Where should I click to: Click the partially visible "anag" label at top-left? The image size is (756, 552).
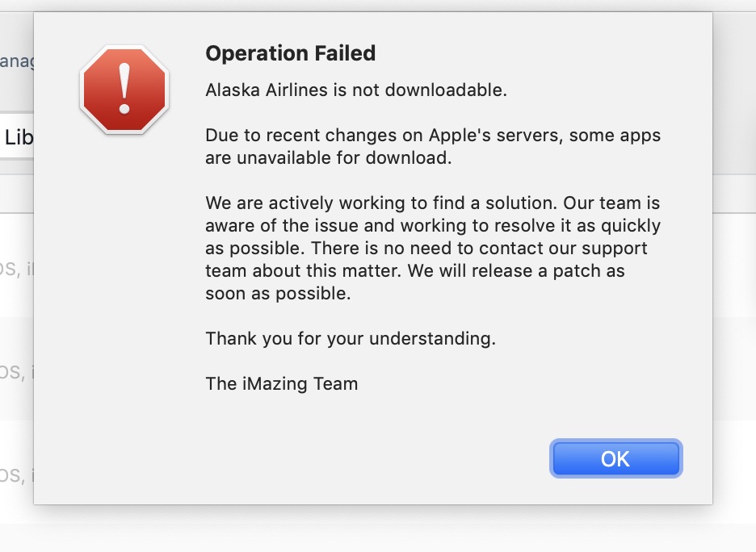(x=16, y=61)
